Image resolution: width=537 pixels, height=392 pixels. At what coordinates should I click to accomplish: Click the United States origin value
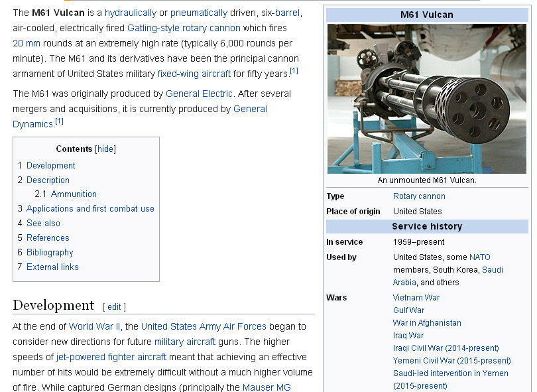click(417, 212)
